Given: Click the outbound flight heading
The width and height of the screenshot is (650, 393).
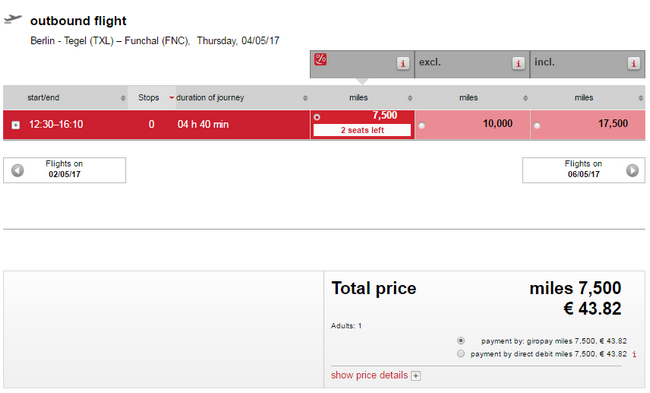Looking at the screenshot, I should point(78,21).
